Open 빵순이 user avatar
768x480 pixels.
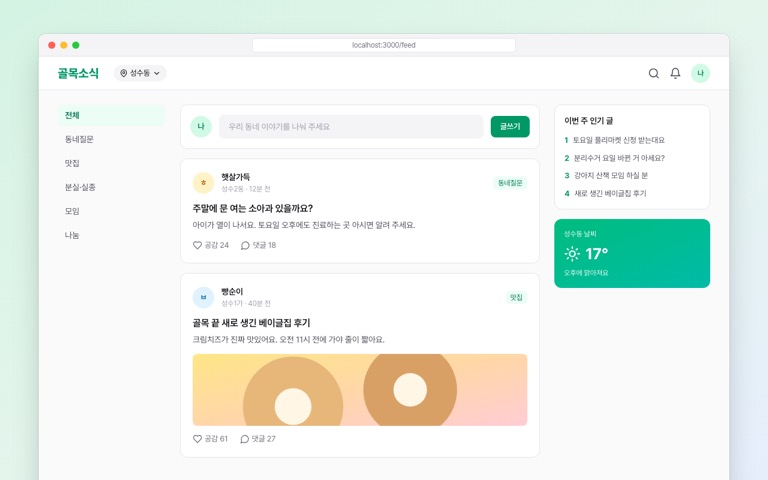[x=203, y=297]
